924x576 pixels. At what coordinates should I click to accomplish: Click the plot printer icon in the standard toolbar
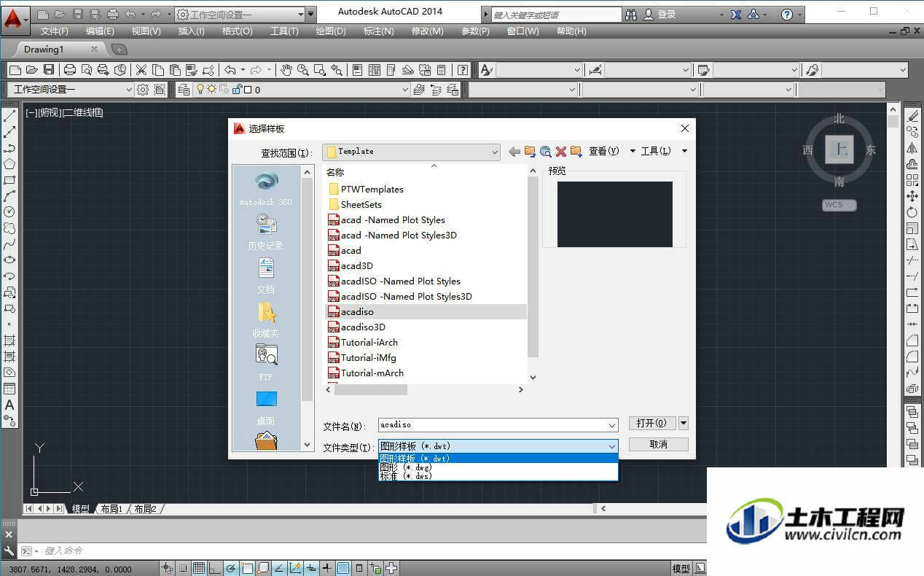(x=70, y=70)
